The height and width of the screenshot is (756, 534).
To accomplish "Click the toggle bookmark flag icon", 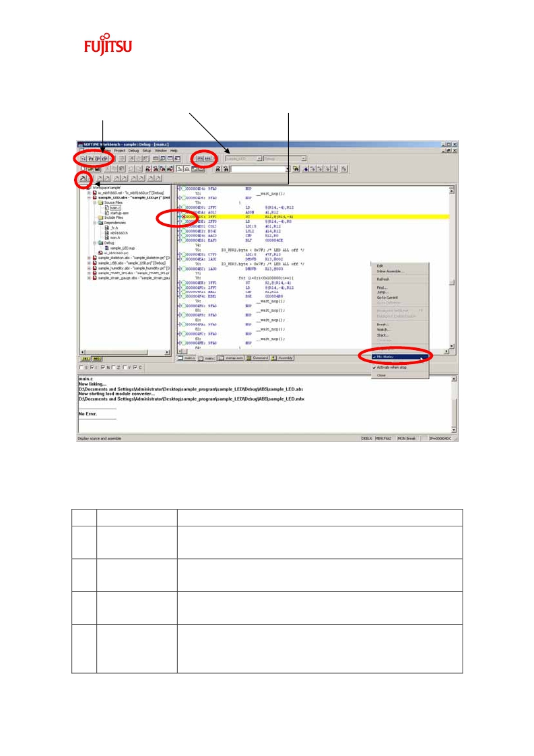I will 305,169.
